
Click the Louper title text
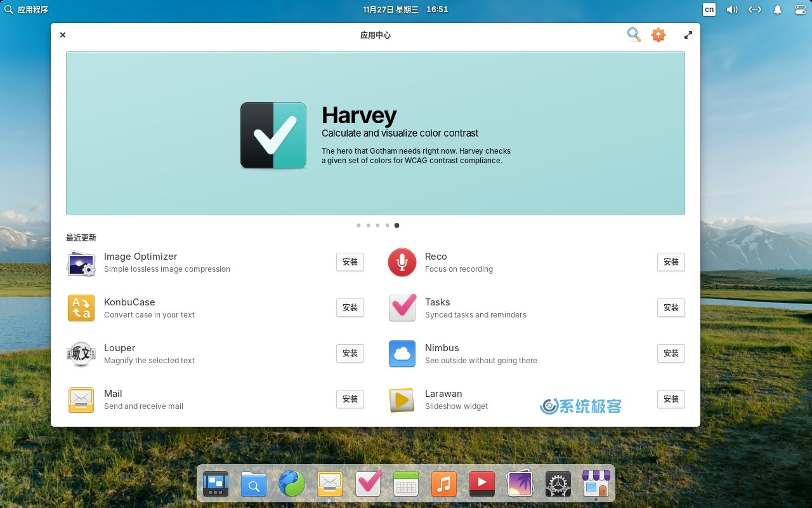(120, 348)
